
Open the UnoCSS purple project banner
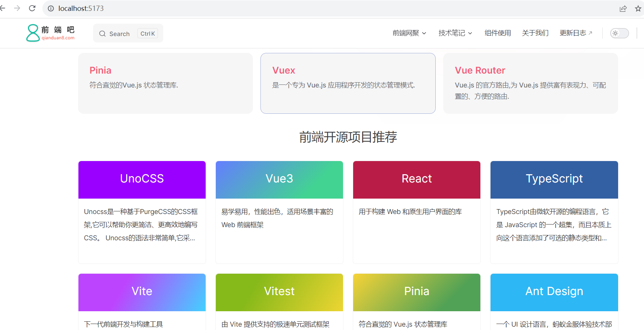[142, 180]
